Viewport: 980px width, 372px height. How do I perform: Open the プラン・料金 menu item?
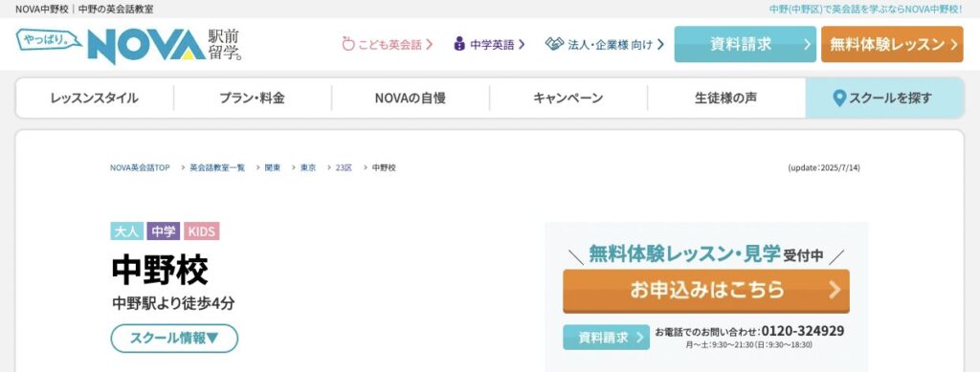pyautogui.click(x=253, y=98)
